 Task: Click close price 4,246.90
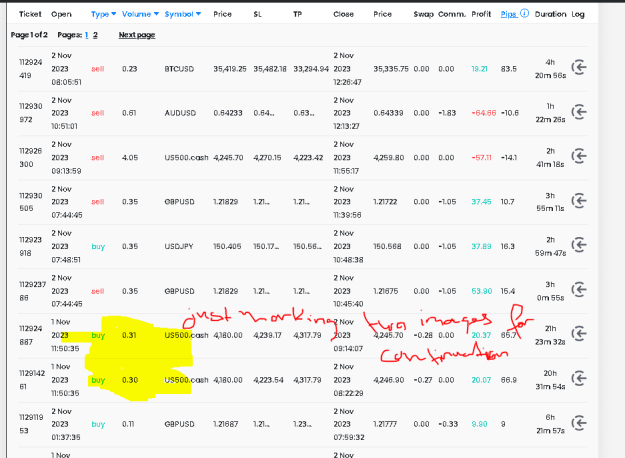coord(389,380)
